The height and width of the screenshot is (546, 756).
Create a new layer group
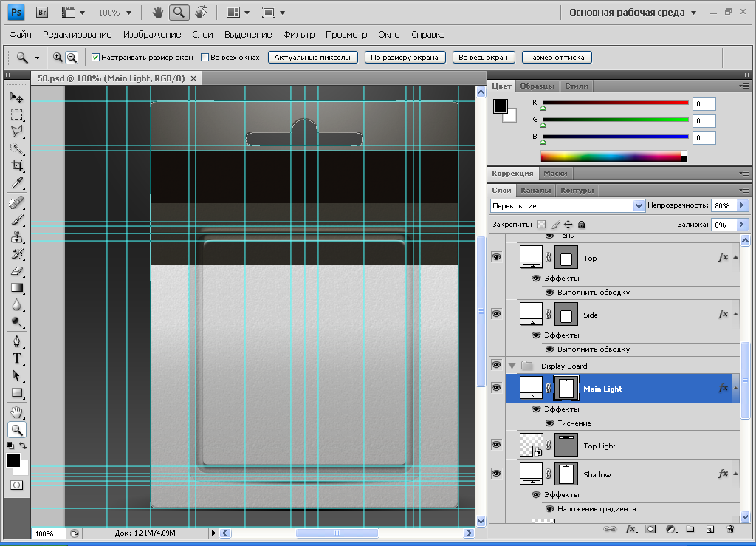690,529
